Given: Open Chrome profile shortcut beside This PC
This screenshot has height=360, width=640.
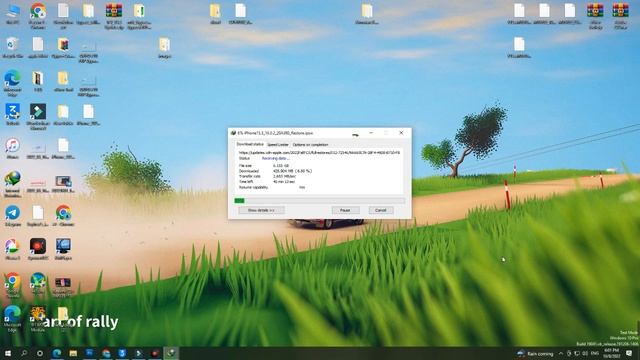Looking at the screenshot, I should coord(38,16).
